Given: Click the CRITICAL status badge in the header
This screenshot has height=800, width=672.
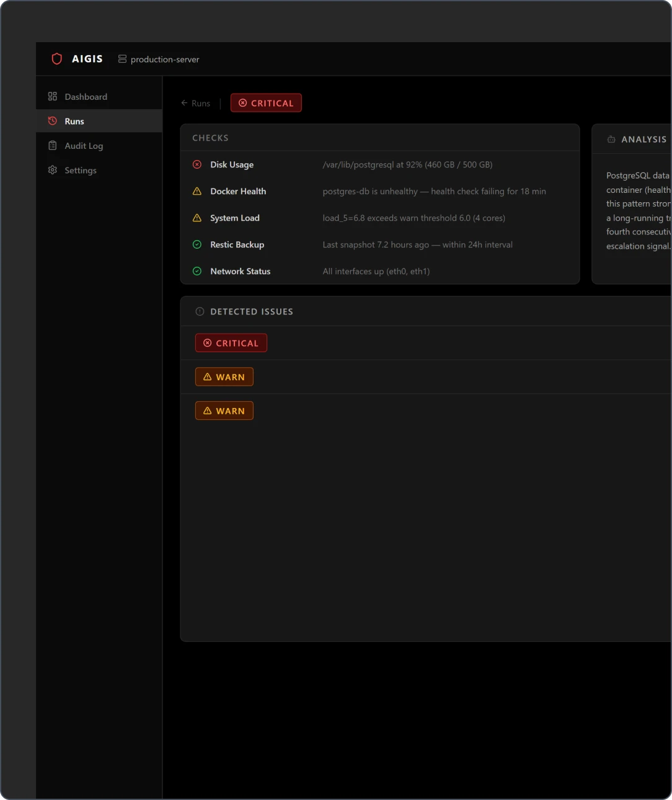Looking at the screenshot, I should 266,103.
